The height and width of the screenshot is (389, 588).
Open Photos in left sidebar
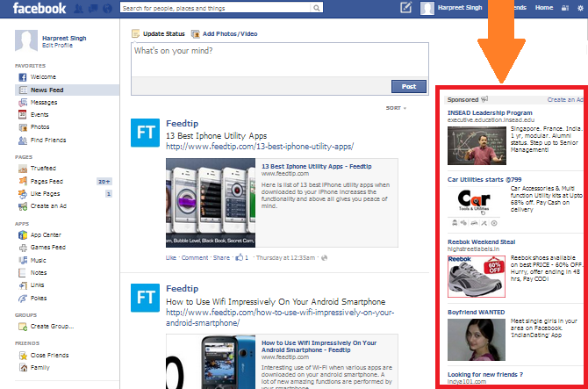point(39,127)
